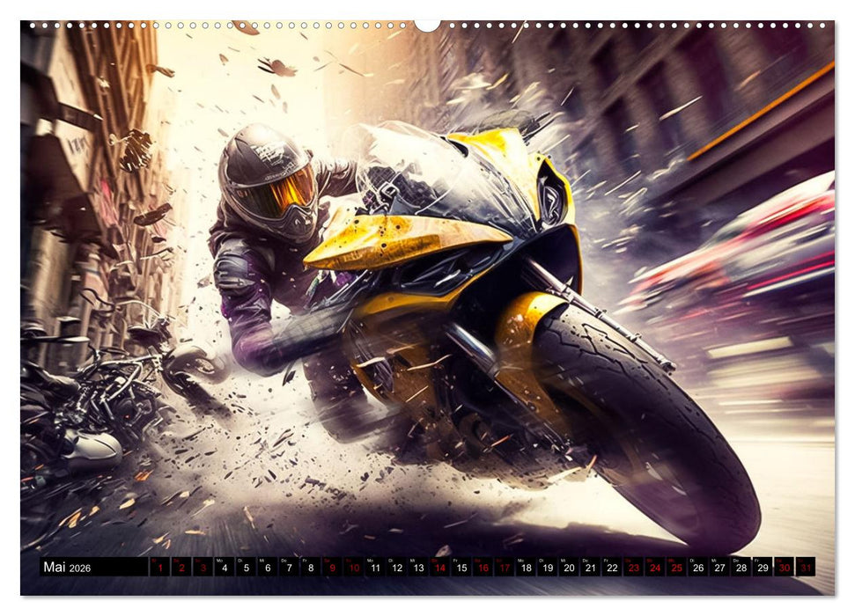Click the Mai 2026 month label
The image size is (855, 616).
pyautogui.click(x=66, y=568)
